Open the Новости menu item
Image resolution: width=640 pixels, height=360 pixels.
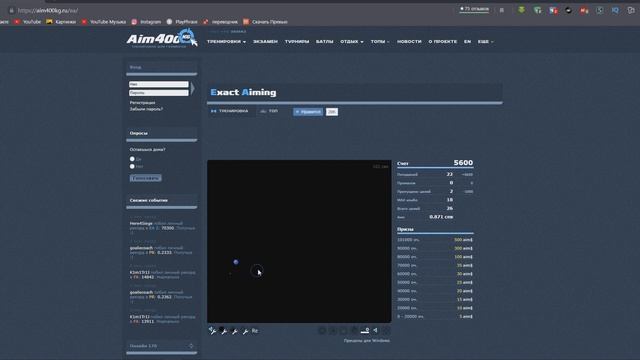tap(409, 42)
